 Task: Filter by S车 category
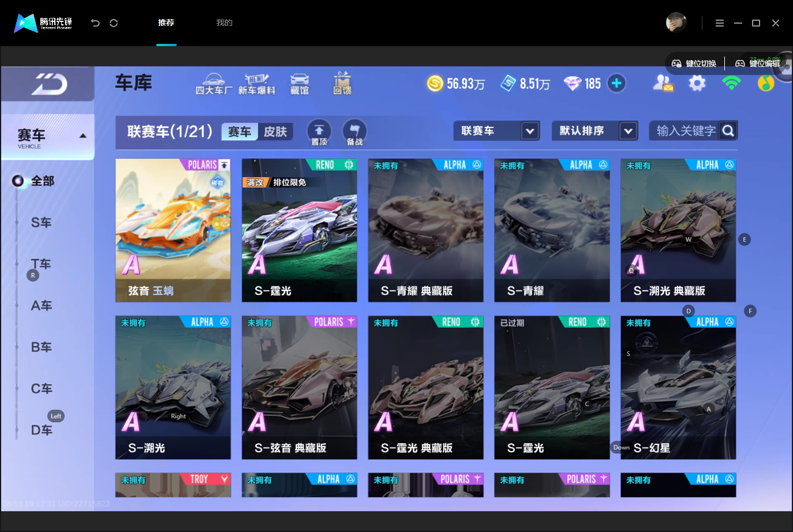(41, 223)
